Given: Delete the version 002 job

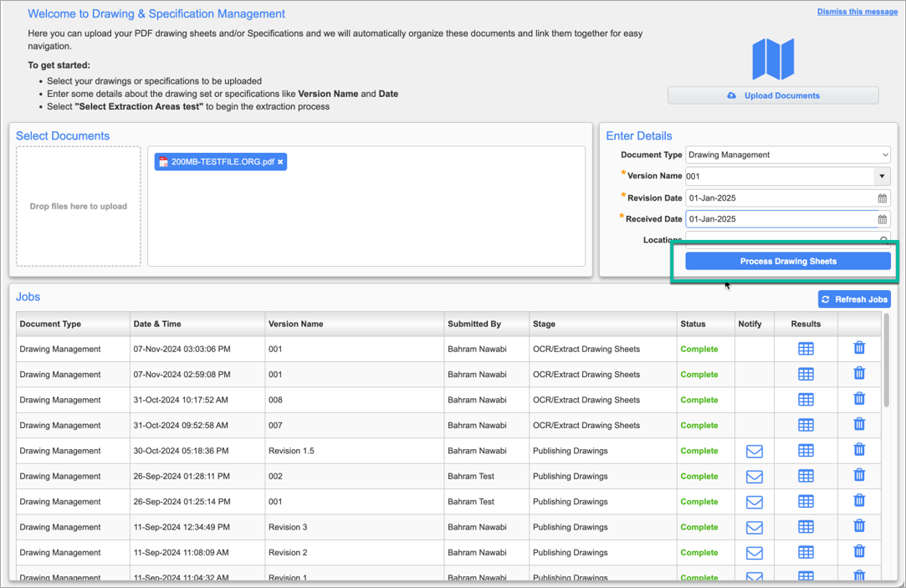Looking at the screenshot, I should 859,475.
